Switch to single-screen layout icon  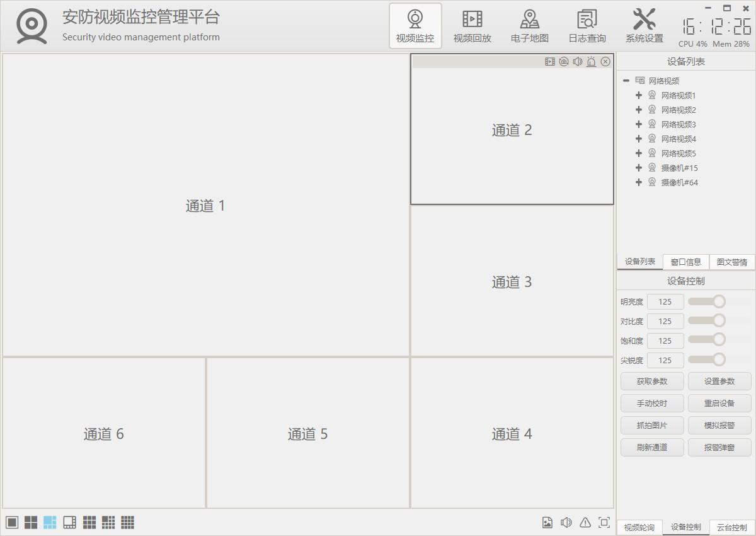tap(12, 523)
